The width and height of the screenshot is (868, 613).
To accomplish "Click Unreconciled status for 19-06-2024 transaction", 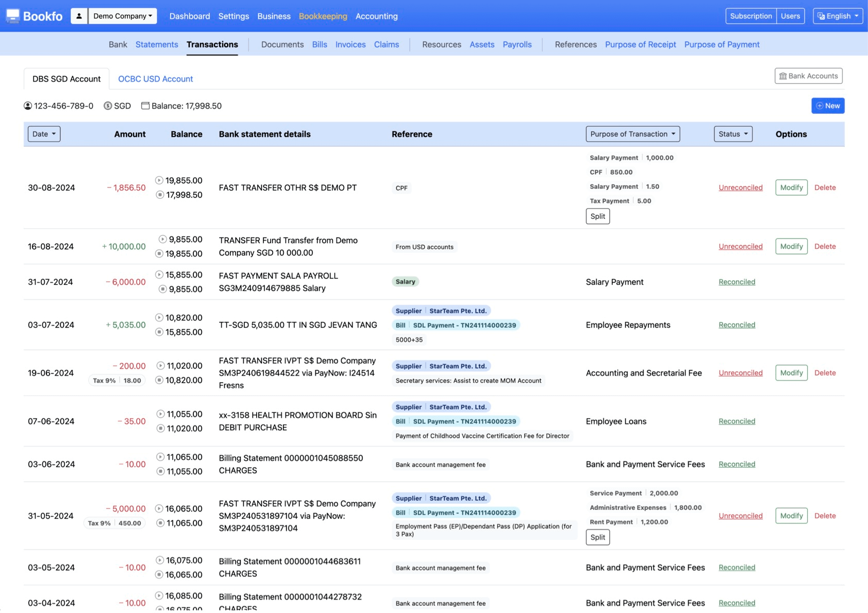I will tap(740, 373).
